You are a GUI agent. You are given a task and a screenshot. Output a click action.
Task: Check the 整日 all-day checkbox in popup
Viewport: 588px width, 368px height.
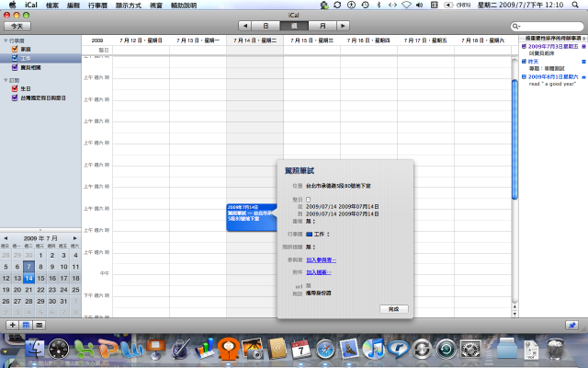click(309, 200)
